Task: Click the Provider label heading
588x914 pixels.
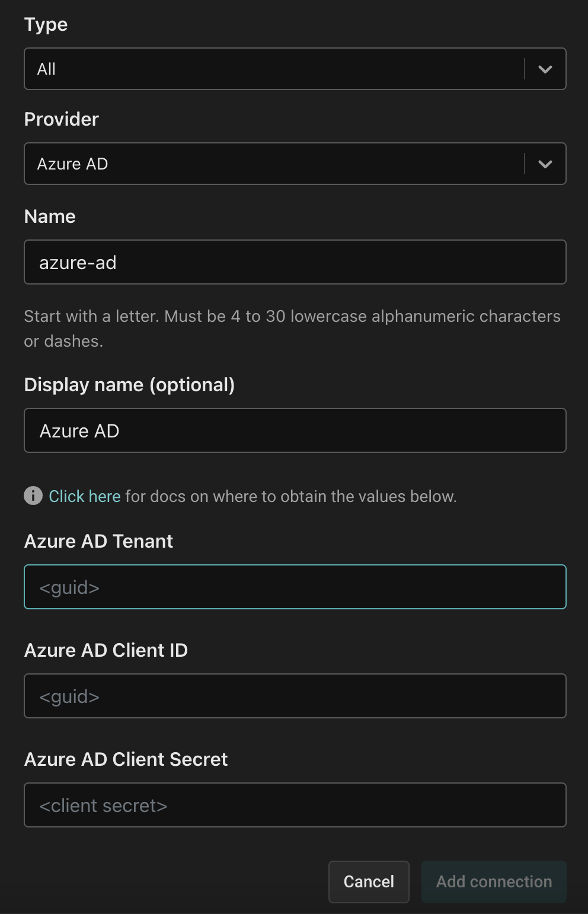Action: pos(61,119)
